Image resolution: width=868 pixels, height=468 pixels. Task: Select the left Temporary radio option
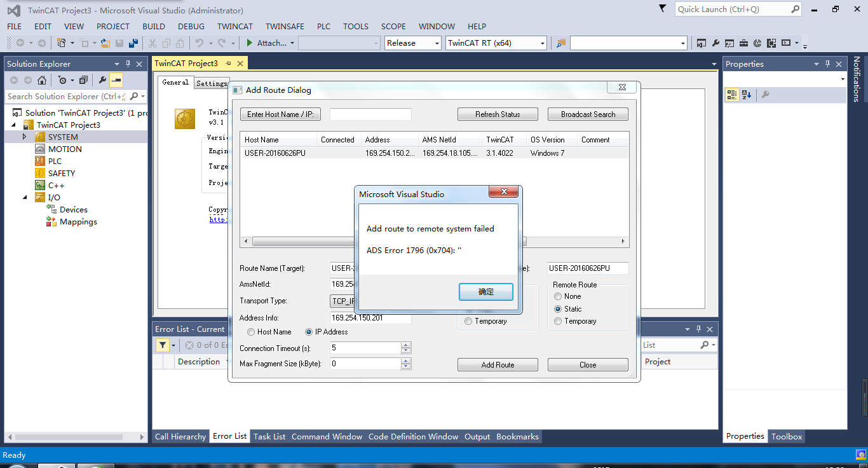468,321
